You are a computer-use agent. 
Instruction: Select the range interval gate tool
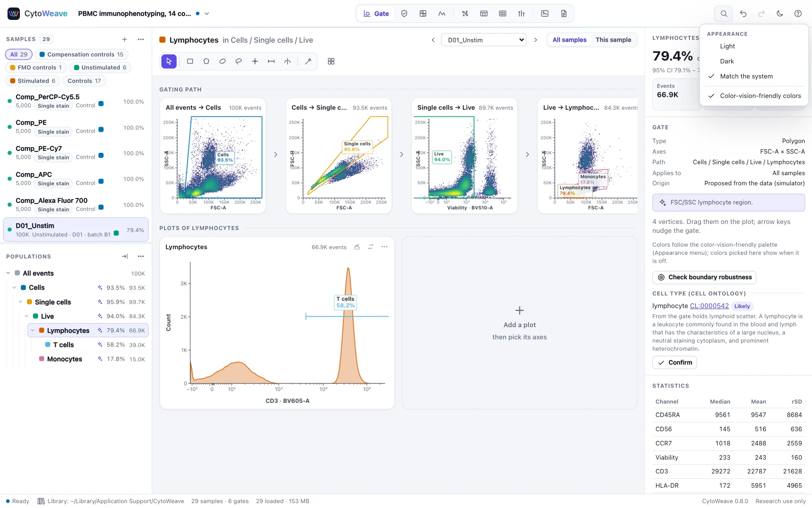(x=271, y=61)
